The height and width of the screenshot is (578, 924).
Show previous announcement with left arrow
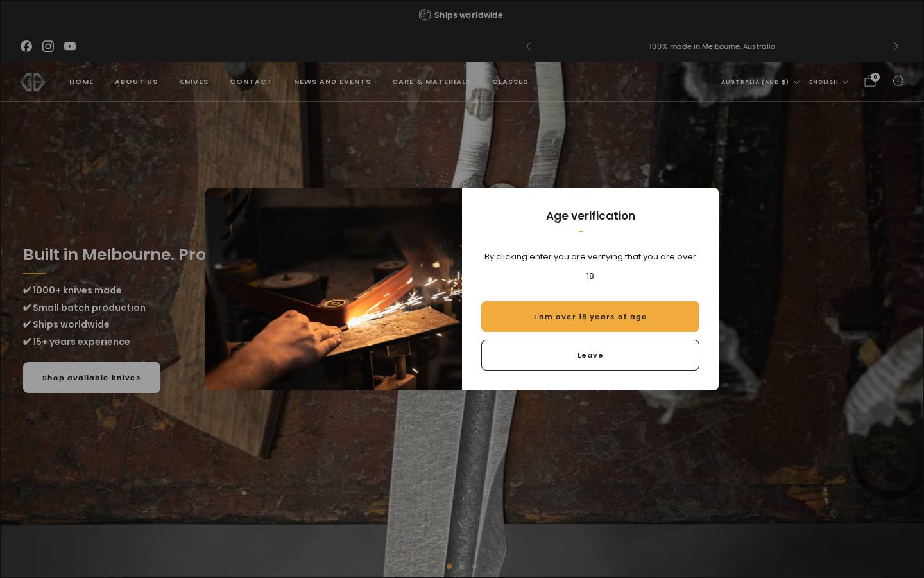[528, 46]
